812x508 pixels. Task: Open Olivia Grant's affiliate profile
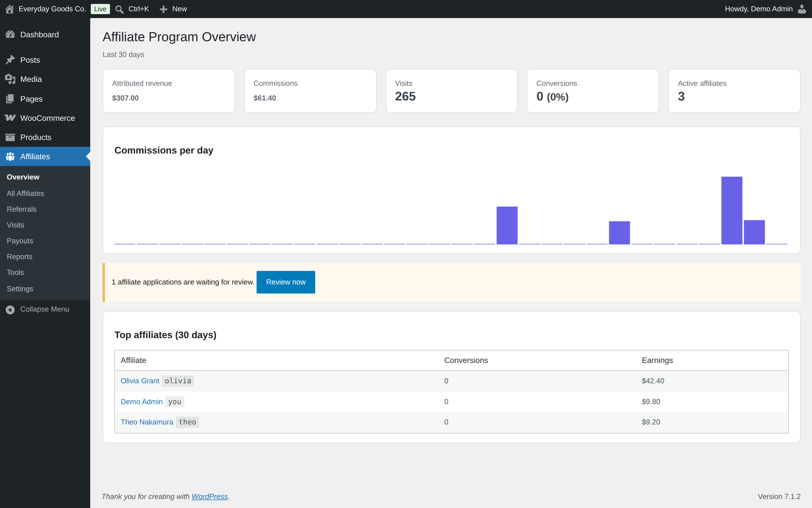click(x=140, y=381)
